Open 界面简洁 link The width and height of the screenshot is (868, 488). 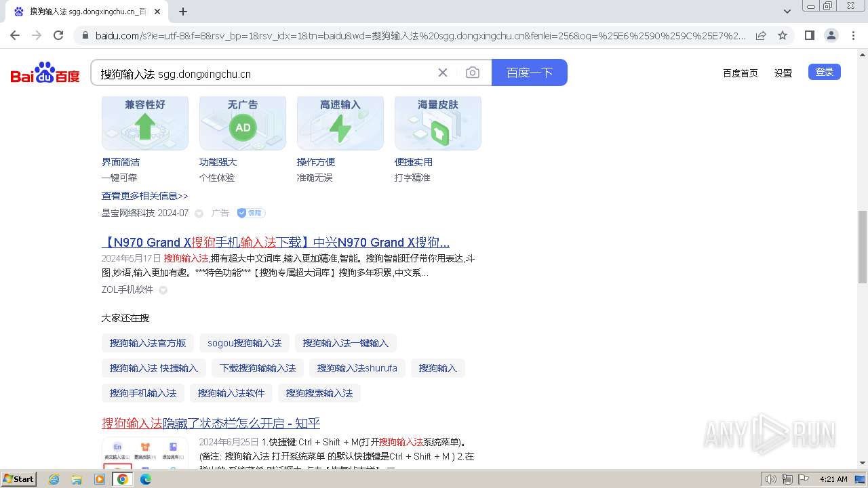coord(121,162)
